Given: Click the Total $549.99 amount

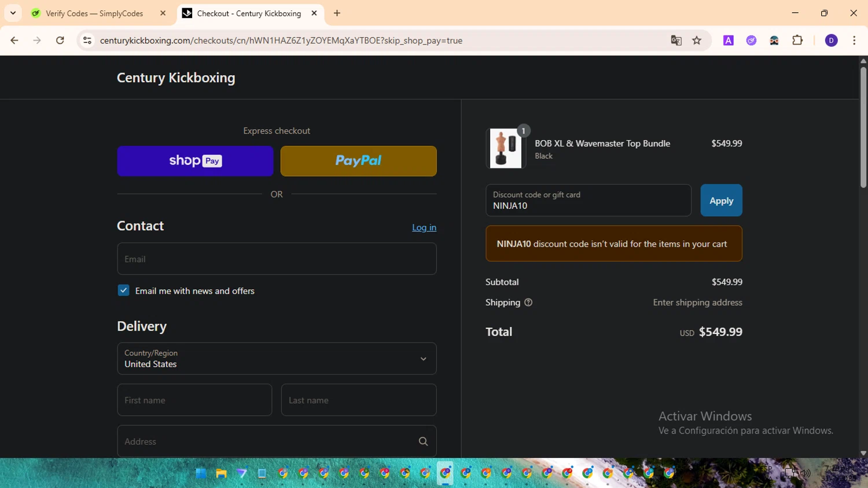Looking at the screenshot, I should pyautogui.click(x=720, y=332).
